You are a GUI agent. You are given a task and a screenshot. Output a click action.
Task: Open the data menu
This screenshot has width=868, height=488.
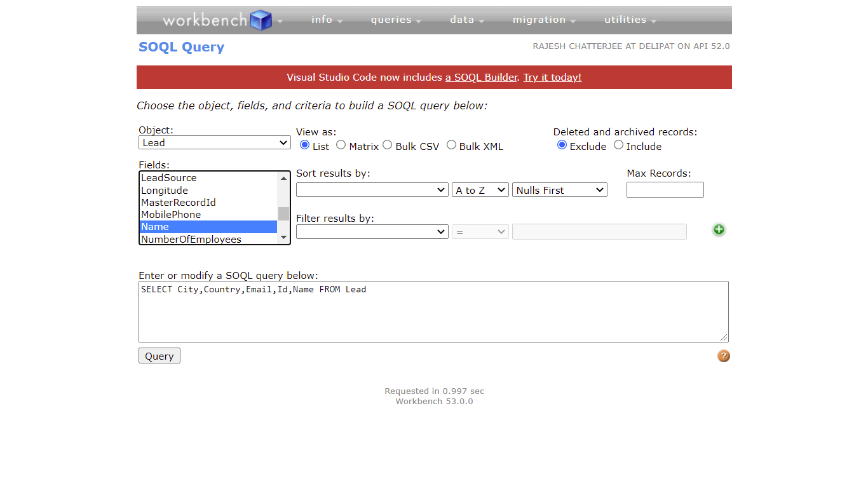pos(467,20)
